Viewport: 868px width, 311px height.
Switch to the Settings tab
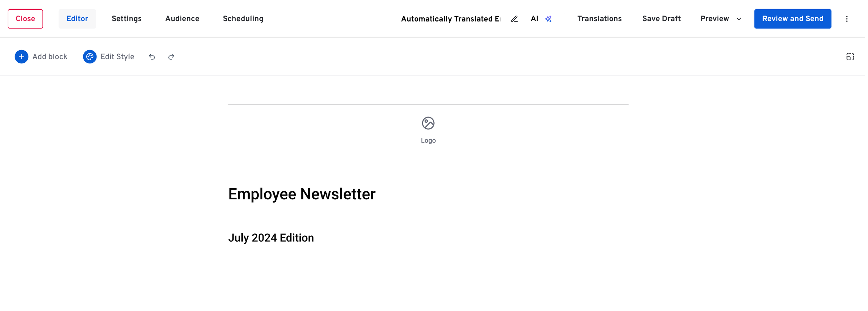126,19
